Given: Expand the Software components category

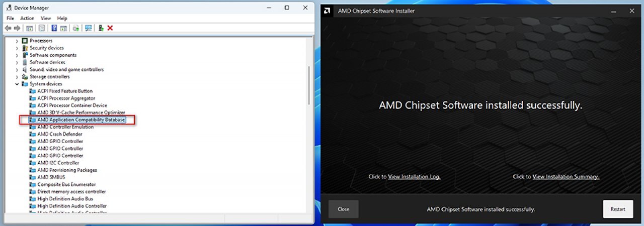Looking at the screenshot, I should click(x=17, y=55).
